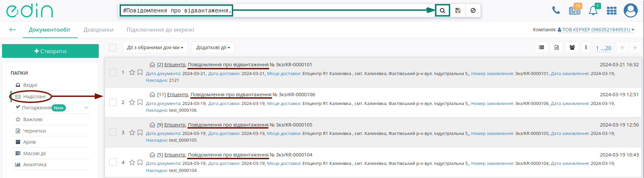Screen dimensions: 644x178
Task: Open the 'Дії з обраними док-ми' dropdown
Action: click(155, 47)
